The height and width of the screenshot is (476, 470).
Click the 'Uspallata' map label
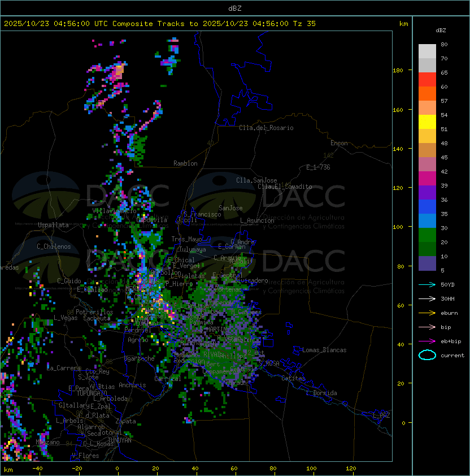click(x=53, y=225)
